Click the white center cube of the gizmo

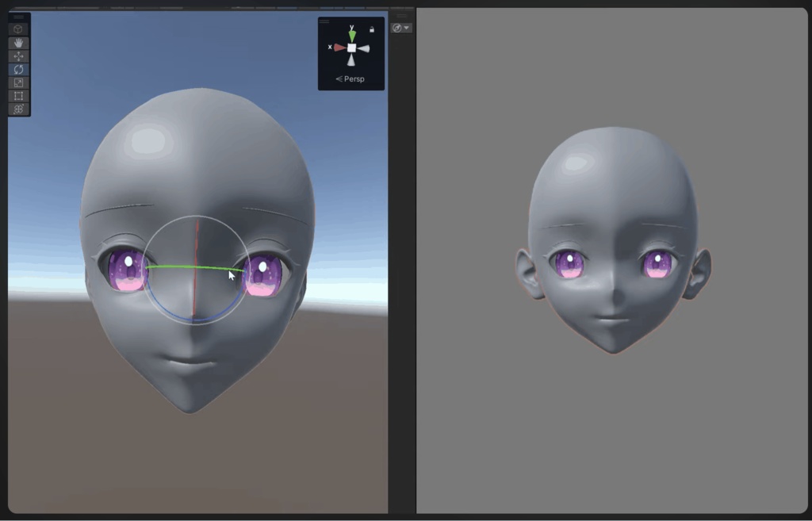click(x=351, y=48)
